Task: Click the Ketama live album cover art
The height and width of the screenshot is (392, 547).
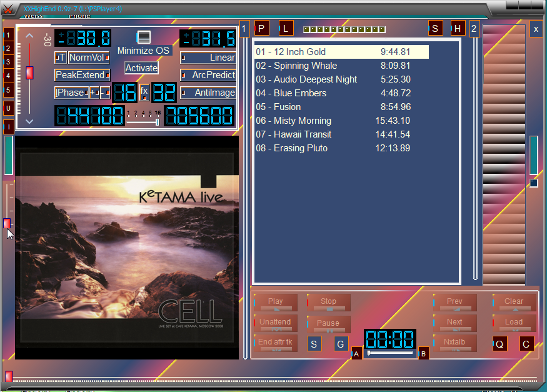Action: coord(127,248)
